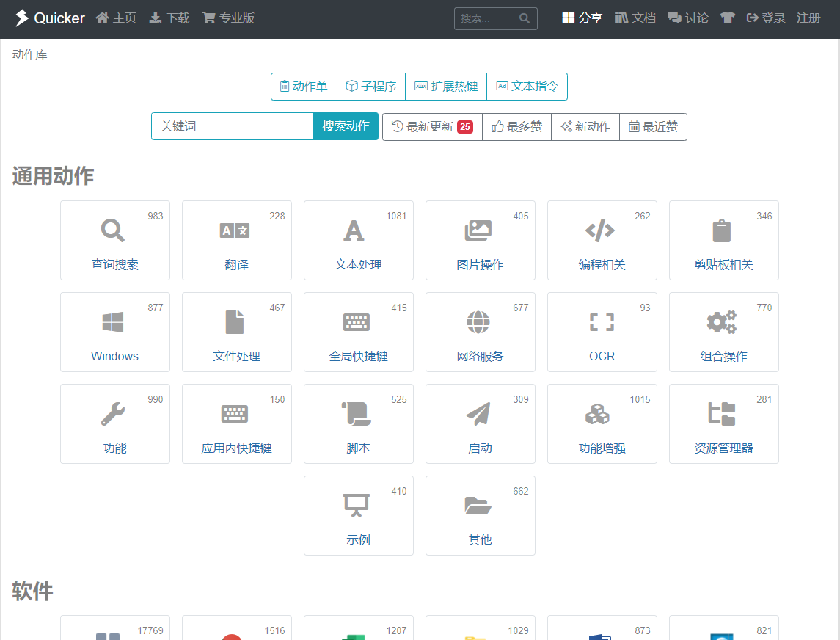840x640 pixels.
Task: Click the 功能增强 category label
Action: coord(602,448)
